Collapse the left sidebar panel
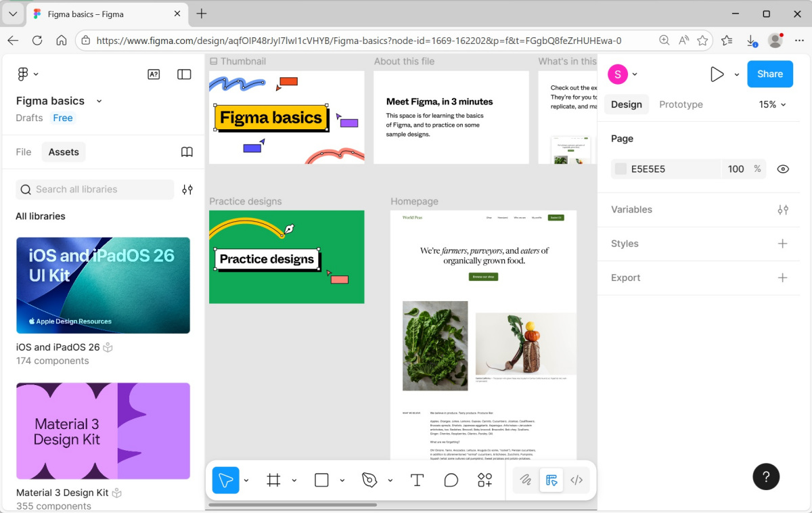812x513 pixels. [x=184, y=74]
